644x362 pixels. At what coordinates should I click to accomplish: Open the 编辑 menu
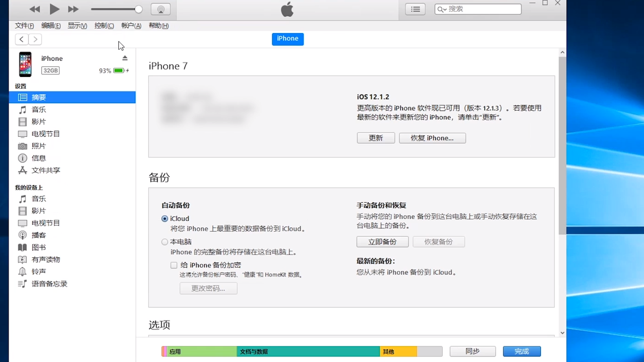pyautogui.click(x=51, y=26)
